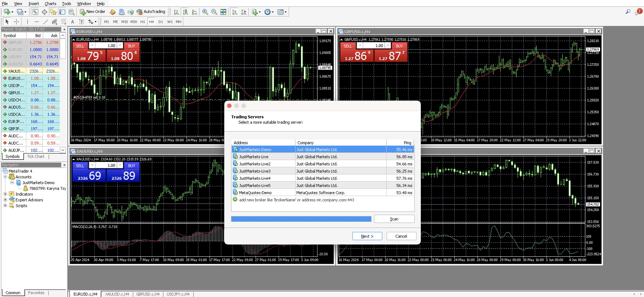Screen dimensions: 644x297
Task: Select the Candlesticks chart style
Action: click(x=185, y=12)
